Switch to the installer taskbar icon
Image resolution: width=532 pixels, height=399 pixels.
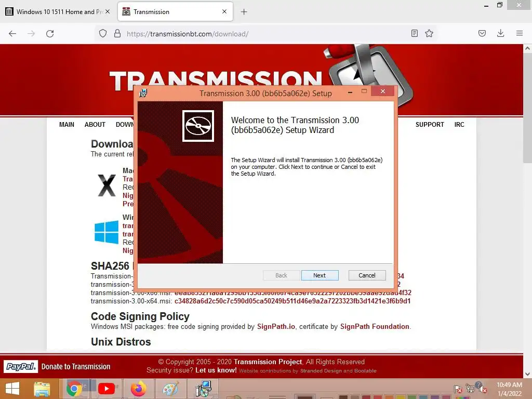tap(203, 389)
